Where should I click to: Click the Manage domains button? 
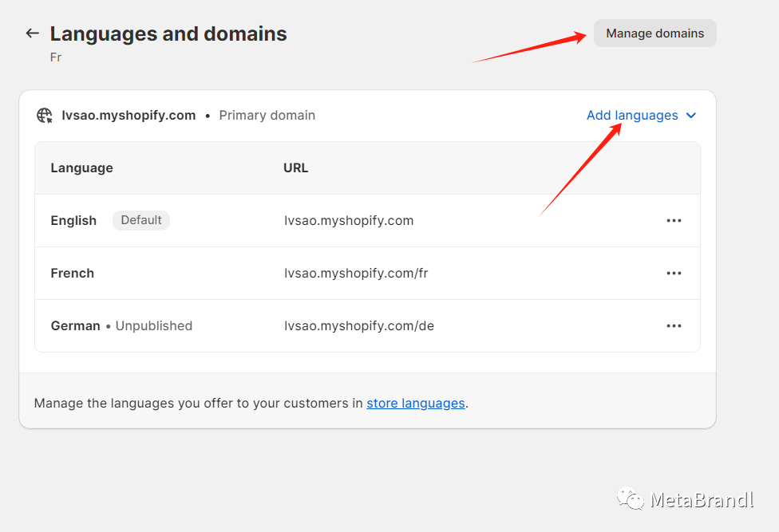[654, 33]
